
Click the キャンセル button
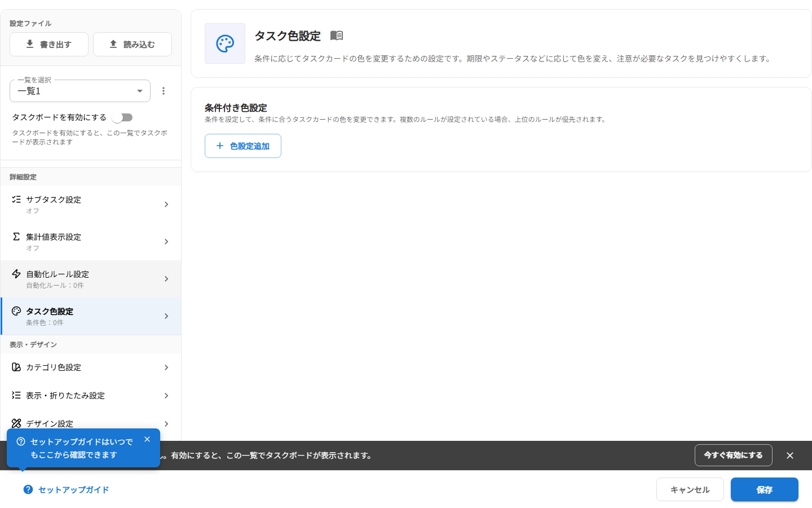coord(690,489)
